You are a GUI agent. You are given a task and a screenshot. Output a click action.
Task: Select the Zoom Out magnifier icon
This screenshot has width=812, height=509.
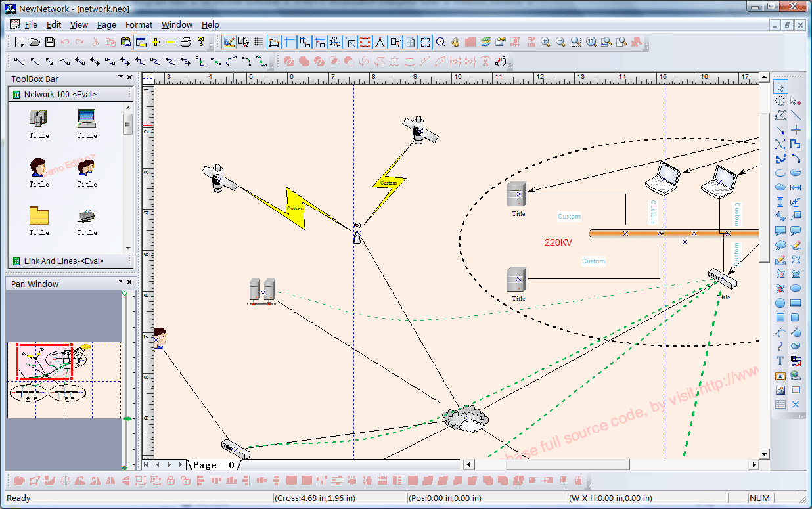point(560,42)
